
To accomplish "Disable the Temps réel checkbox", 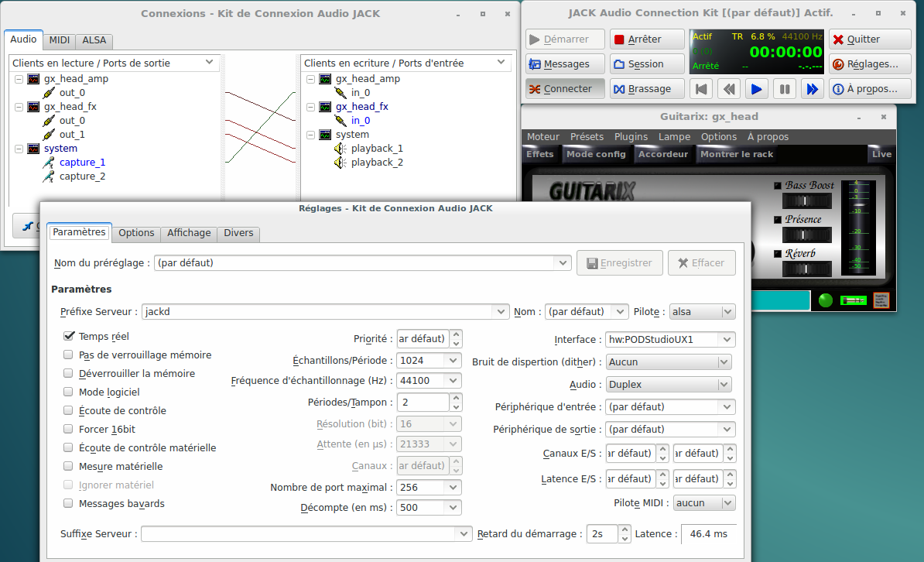I will 69,336.
